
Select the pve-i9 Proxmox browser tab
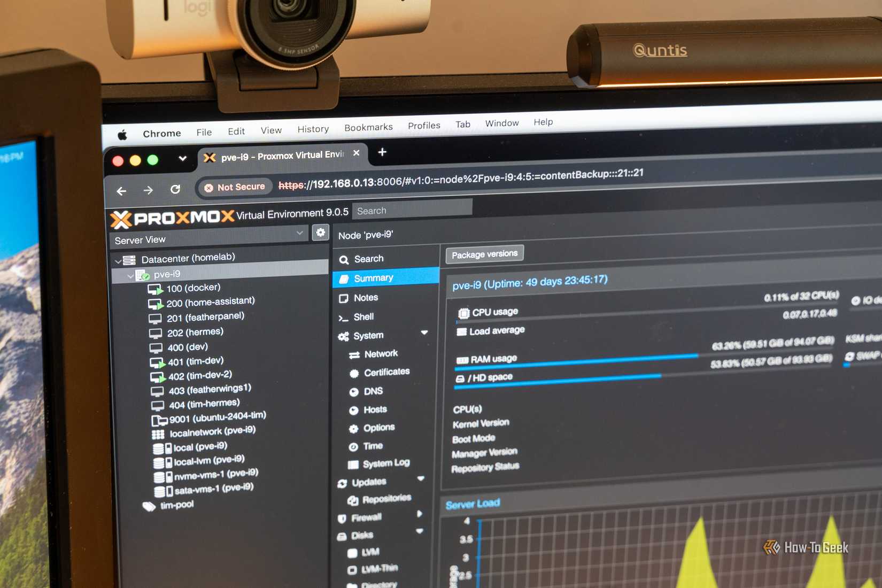282,156
